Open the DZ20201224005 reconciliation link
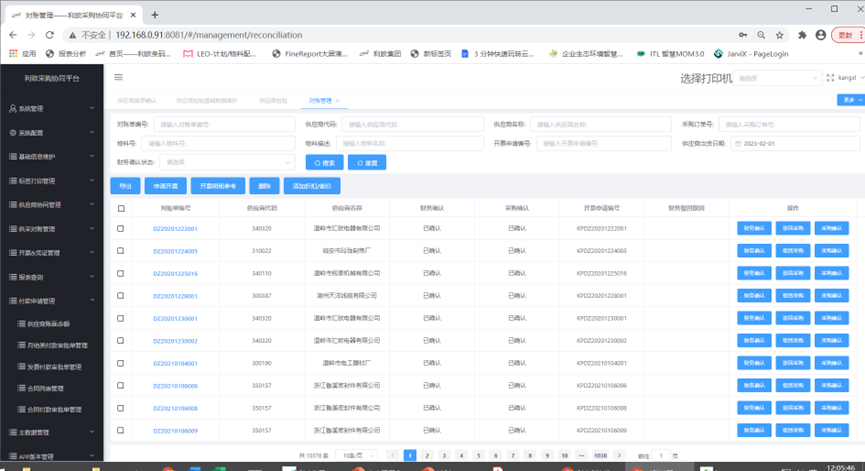 (x=175, y=251)
